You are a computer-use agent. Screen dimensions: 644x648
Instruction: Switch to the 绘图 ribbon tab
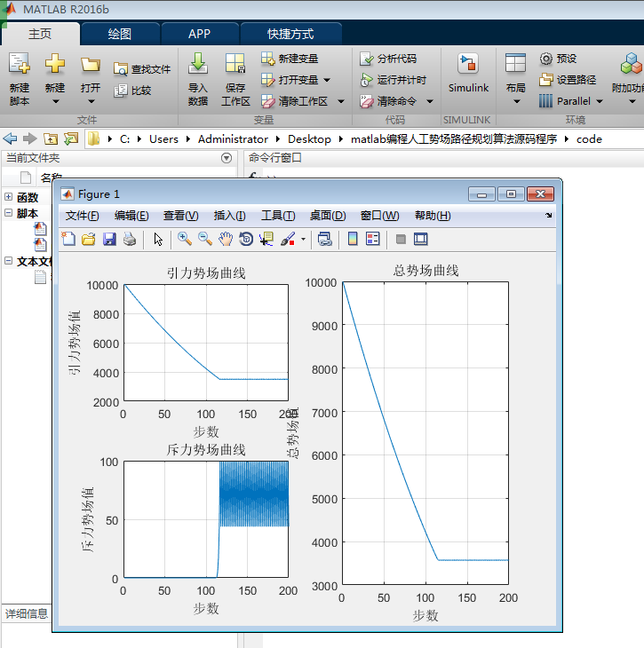(x=119, y=34)
